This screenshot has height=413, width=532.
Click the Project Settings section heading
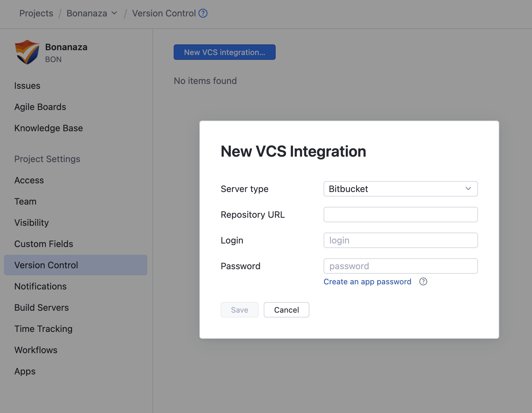pyautogui.click(x=47, y=159)
